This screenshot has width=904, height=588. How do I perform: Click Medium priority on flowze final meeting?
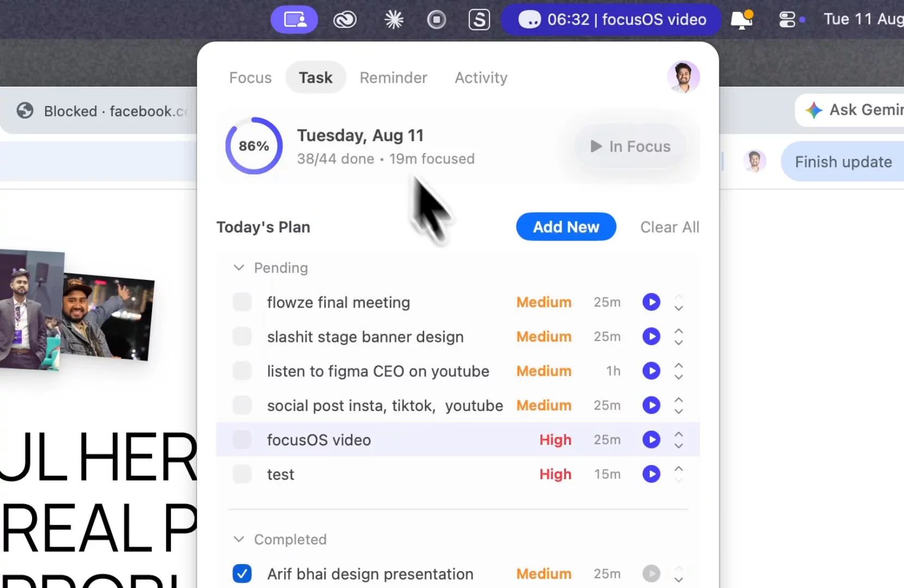(544, 302)
